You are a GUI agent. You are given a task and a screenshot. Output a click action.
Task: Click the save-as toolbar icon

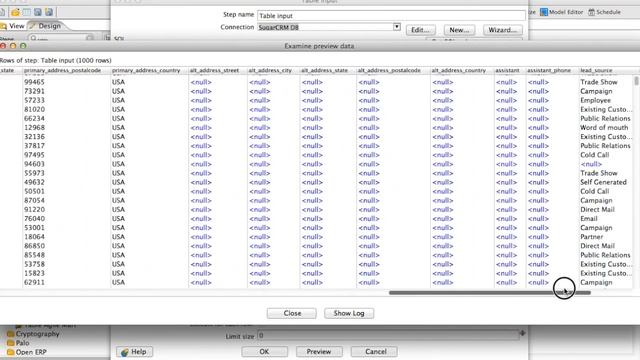pyautogui.click(x=49, y=12)
